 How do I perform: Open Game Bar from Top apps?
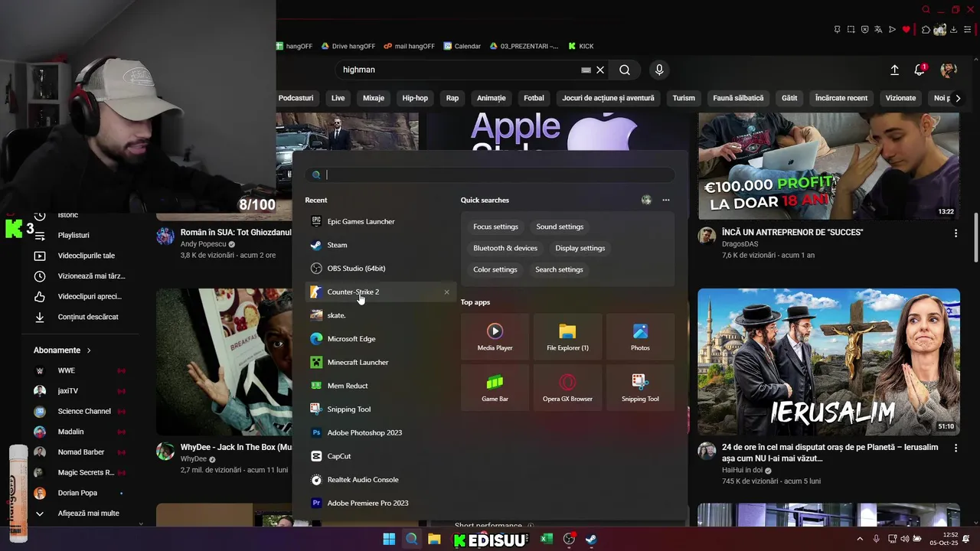(x=495, y=387)
